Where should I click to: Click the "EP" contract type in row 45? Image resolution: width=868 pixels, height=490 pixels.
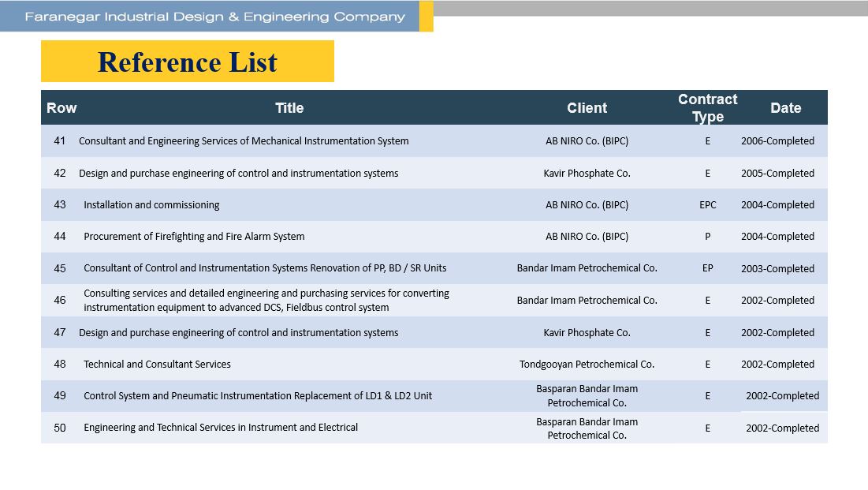(x=707, y=267)
